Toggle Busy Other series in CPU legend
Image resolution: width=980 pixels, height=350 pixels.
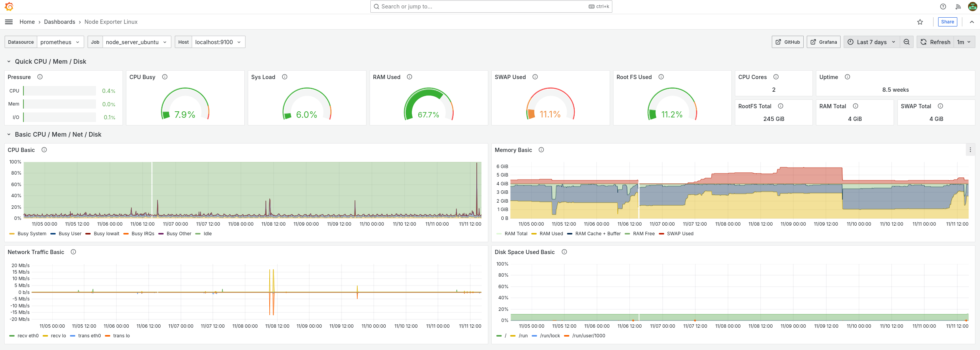point(179,233)
